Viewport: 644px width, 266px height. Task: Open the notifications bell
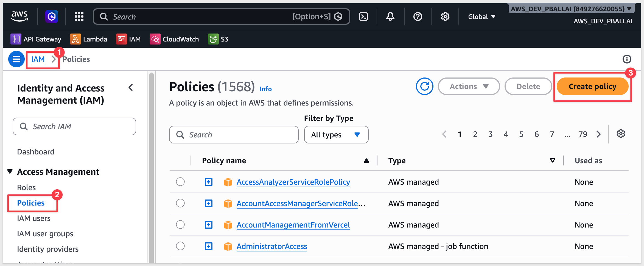pyautogui.click(x=390, y=16)
